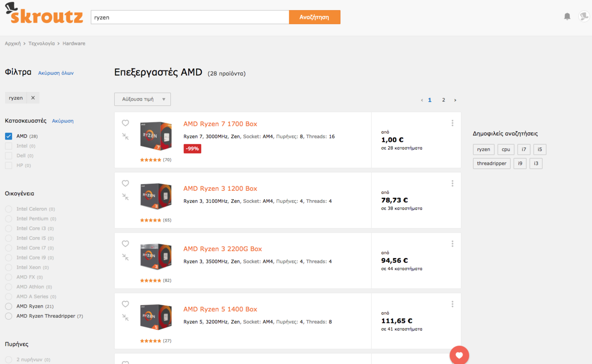Select the Intel Xeon family radio
The height and width of the screenshot is (364, 592).
pos(8,267)
